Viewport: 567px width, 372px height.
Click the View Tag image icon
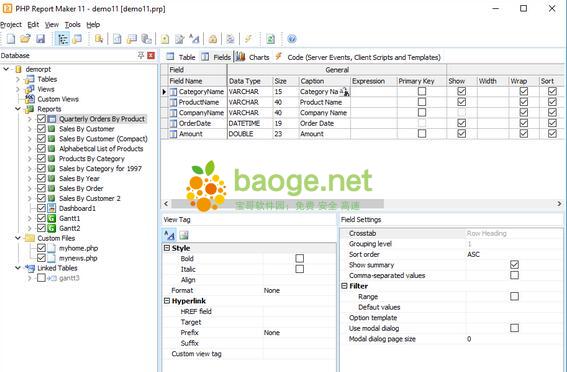pos(184,235)
